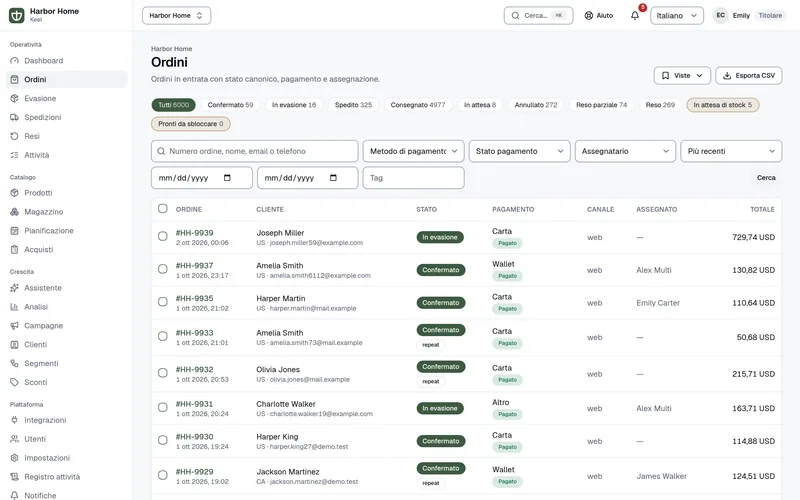
Task: Select order #HH-9933 checkbox
Action: pyautogui.click(x=163, y=336)
